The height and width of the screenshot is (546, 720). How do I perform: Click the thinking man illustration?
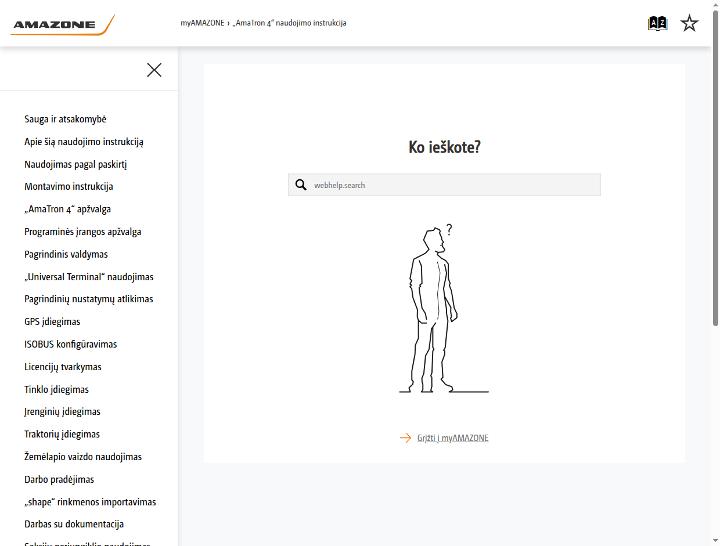pyautogui.click(x=444, y=309)
